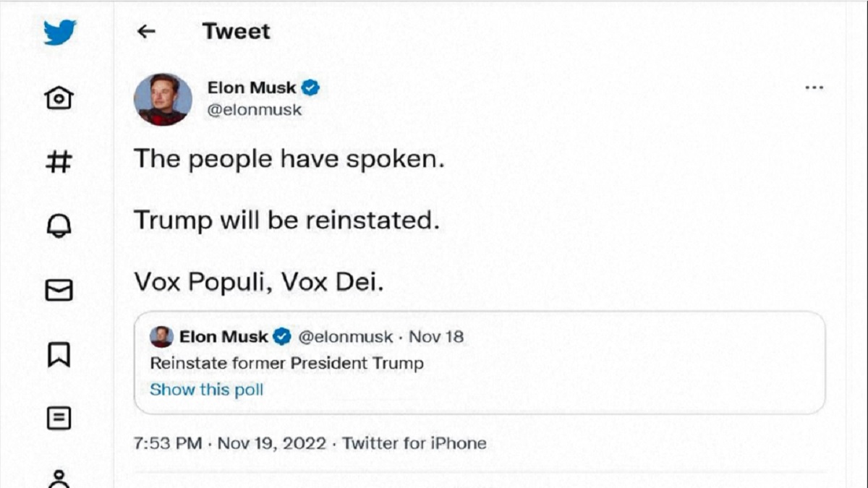Click the Twitter bird logo
Image resolution: width=868 pixels, height=488 pixels.
tap(59, 32)
